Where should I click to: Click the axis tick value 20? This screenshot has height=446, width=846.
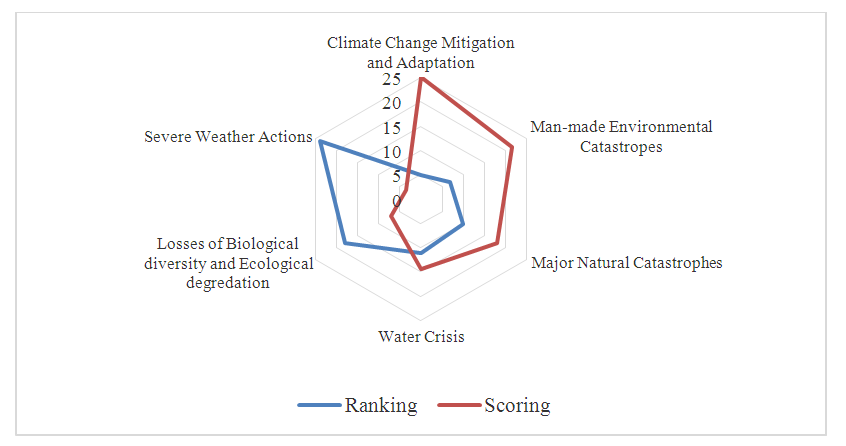(x=391, y=104)
